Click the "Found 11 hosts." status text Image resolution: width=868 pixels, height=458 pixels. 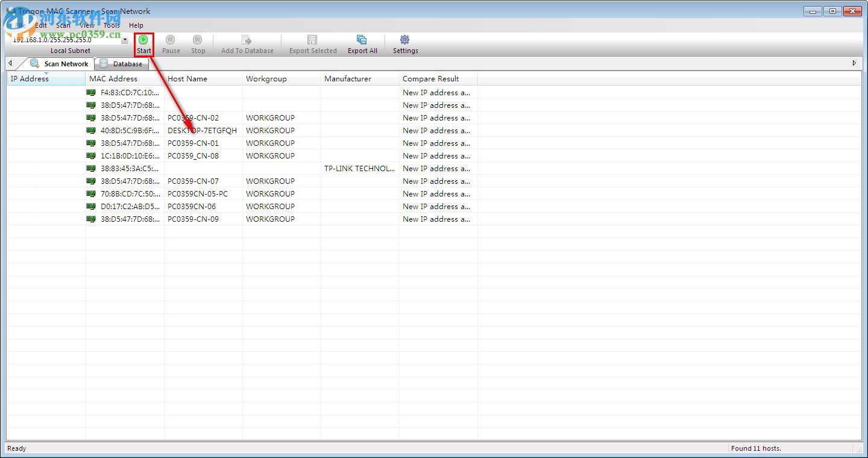(756, 448)
